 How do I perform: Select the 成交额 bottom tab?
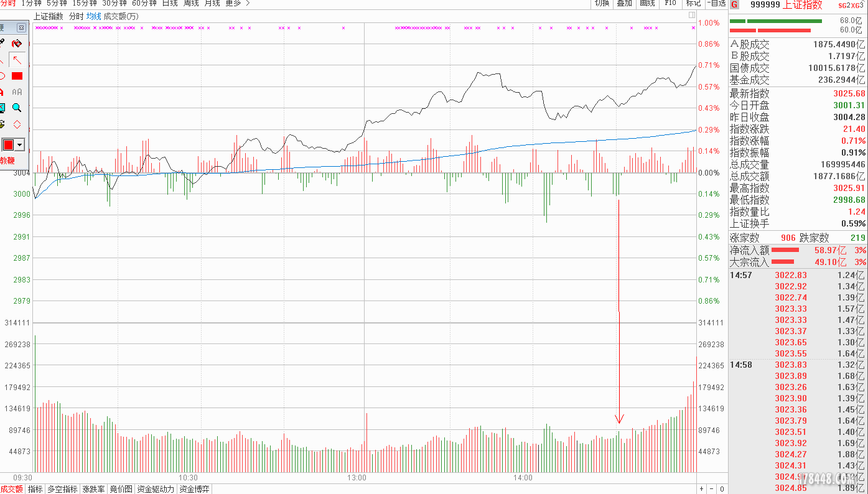tap(12, 489)
